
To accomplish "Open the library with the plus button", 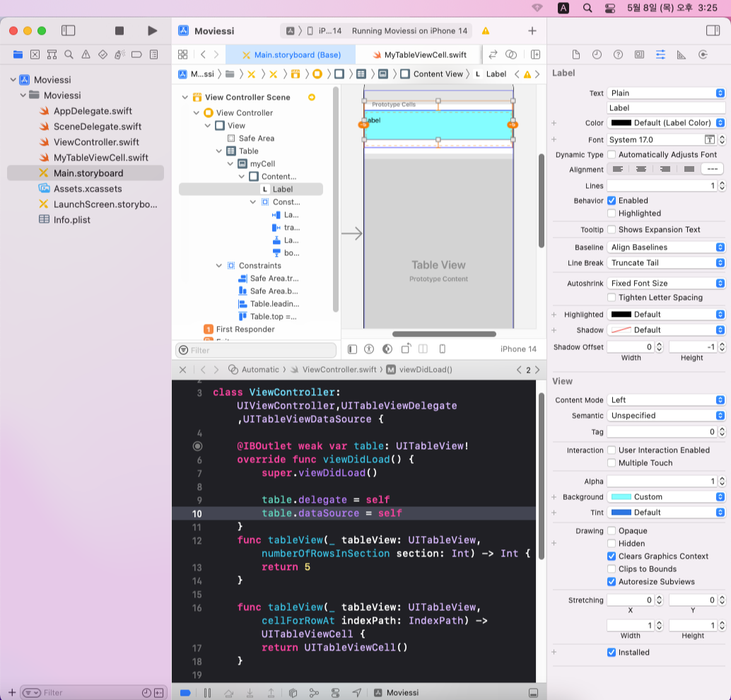I will (532, 31).
